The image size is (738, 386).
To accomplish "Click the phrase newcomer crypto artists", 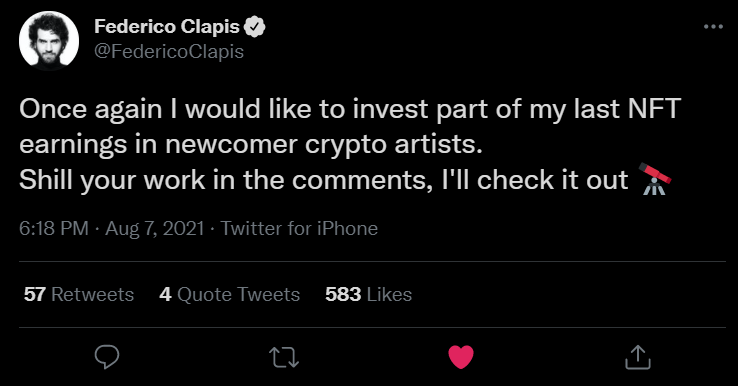I will tap(324, 145).
